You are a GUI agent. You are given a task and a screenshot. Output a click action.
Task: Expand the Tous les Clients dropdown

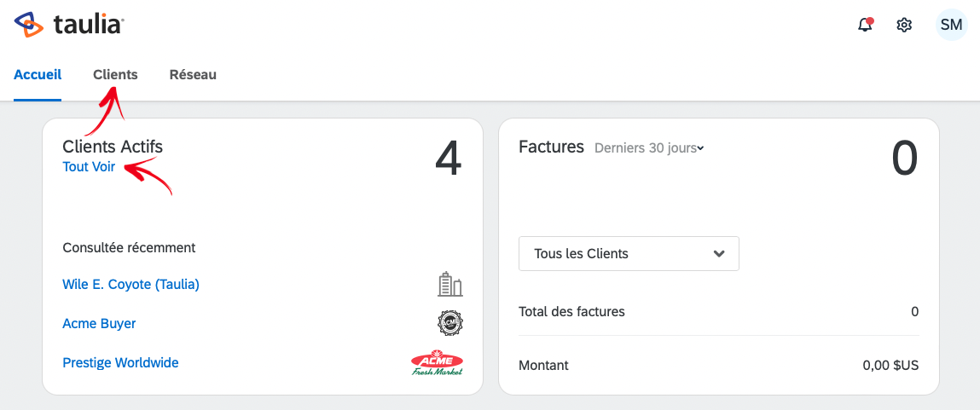click(629, 254)
